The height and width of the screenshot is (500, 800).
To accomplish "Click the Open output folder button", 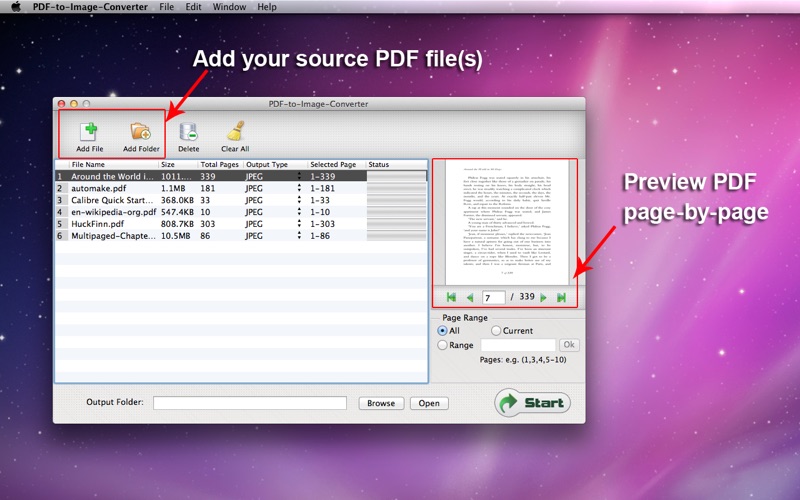I will pyautogui.click(x=429, y=403).
